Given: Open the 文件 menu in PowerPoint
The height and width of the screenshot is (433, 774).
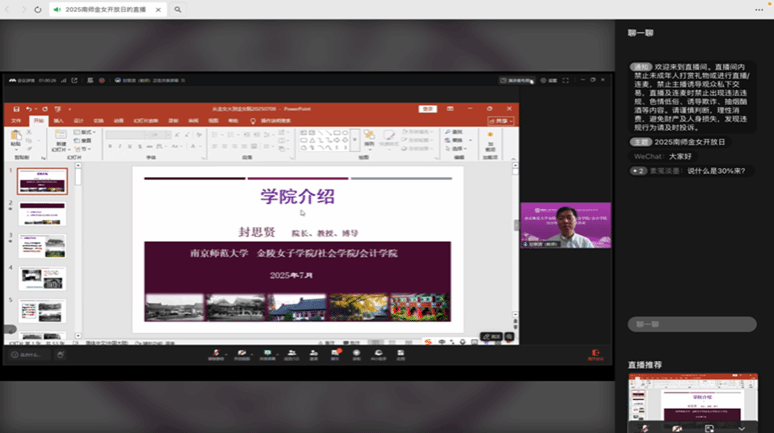Looking at the screenshot, I should point(15,120).
